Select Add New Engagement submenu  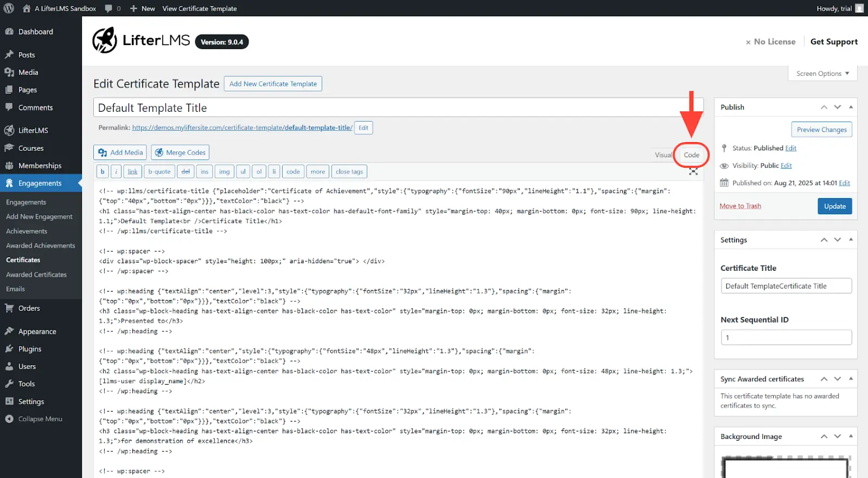[39, 216]
